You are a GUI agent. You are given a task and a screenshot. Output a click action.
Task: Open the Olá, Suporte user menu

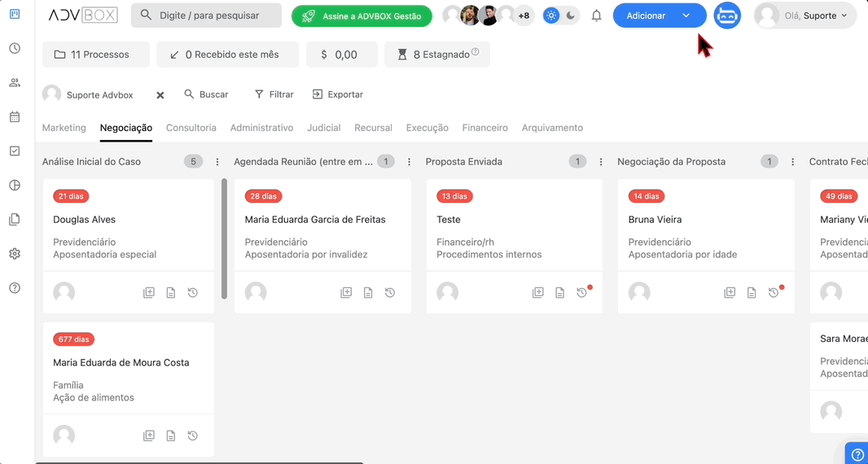click(x=805, y=15)
